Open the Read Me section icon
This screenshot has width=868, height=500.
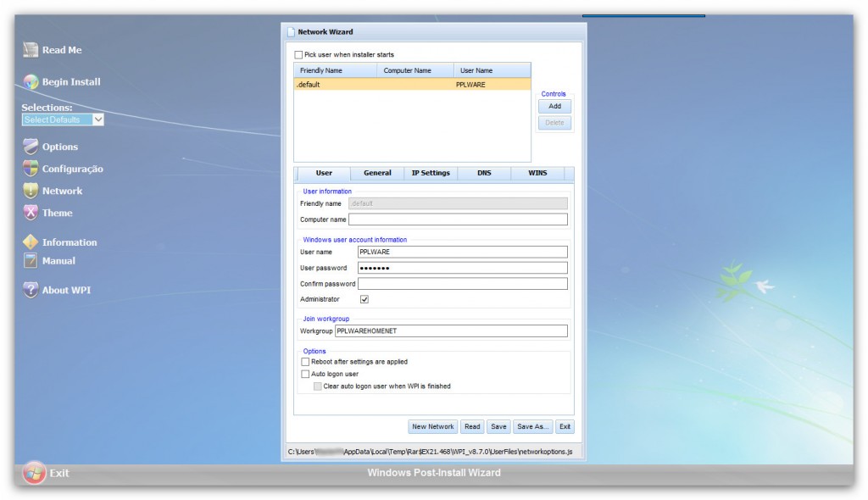click(30, 50)
